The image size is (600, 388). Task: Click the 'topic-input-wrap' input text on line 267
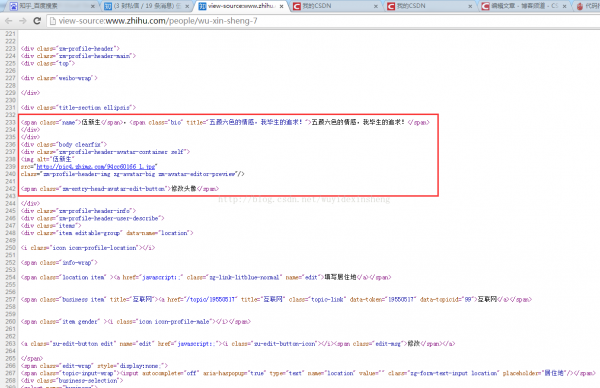pos(308,373)
